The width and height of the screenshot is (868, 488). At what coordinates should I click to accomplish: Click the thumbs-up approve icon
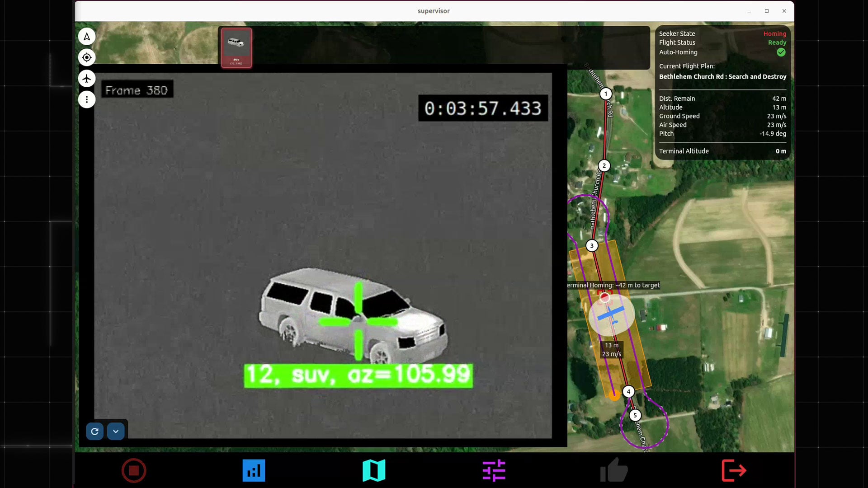(x=613, y=470)
